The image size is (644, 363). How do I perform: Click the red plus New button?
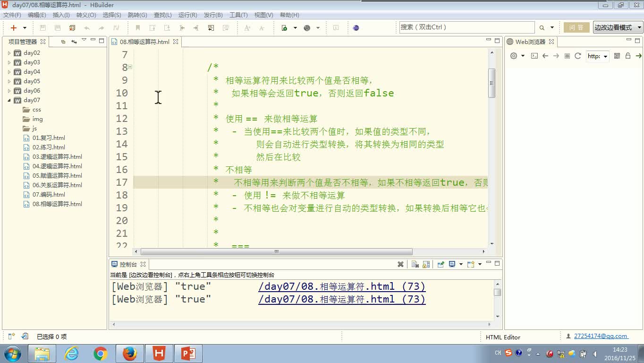tap(14, 28)
